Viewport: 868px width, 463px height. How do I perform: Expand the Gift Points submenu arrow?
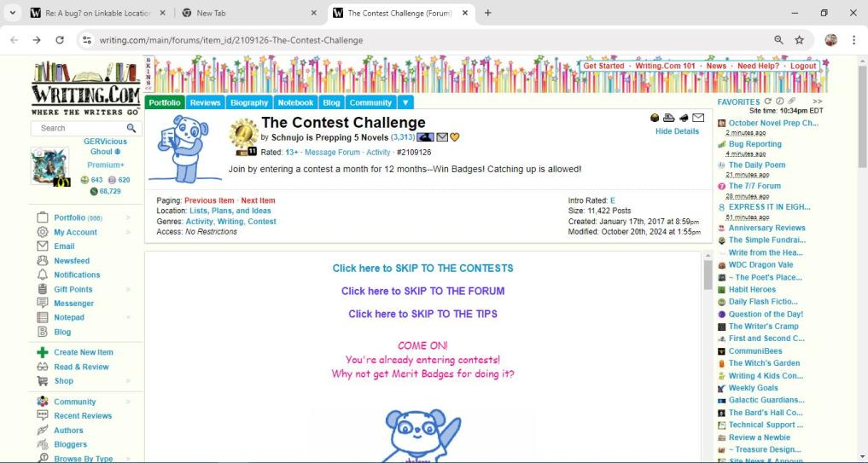(128, 289)
